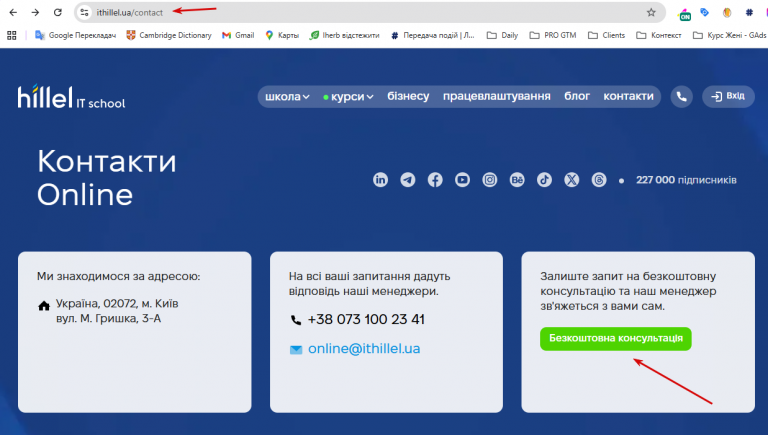Expand the школа dropdown menu

287,97
